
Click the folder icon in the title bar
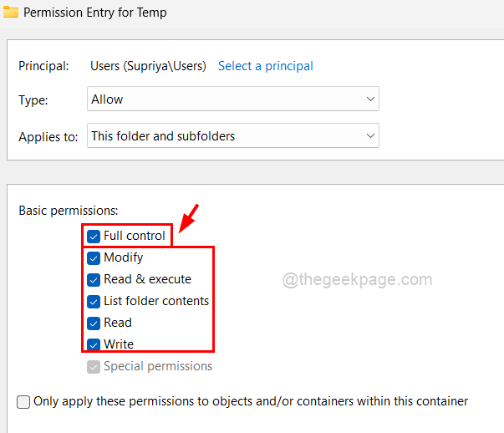point(10,13)
